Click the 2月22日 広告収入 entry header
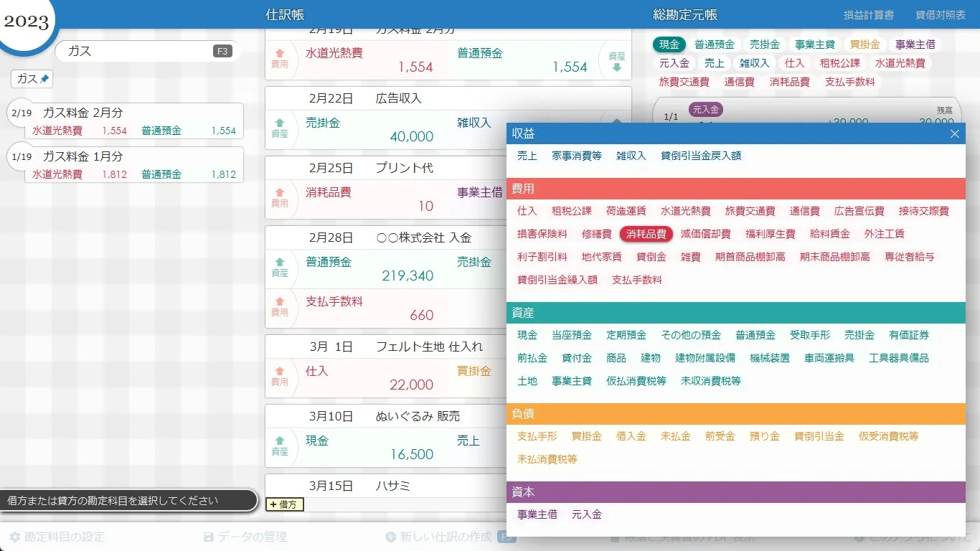980x551 pixels. tap(448, 98)
